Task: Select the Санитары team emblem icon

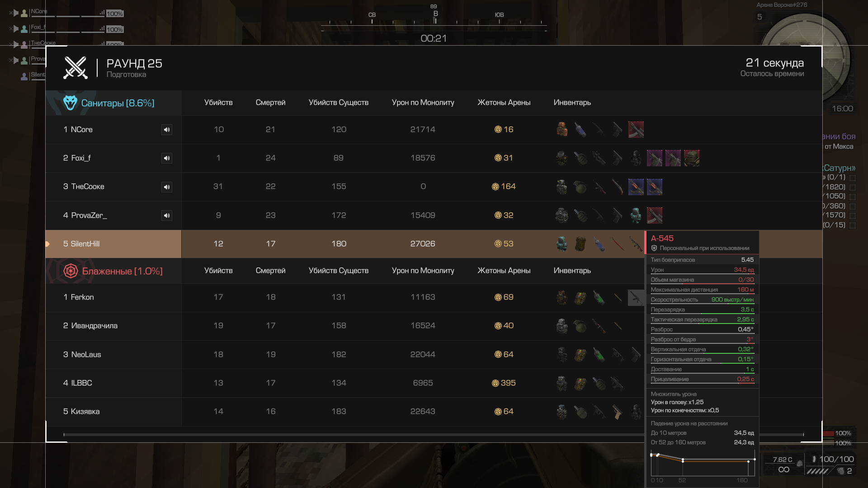Action: (70, 103)
